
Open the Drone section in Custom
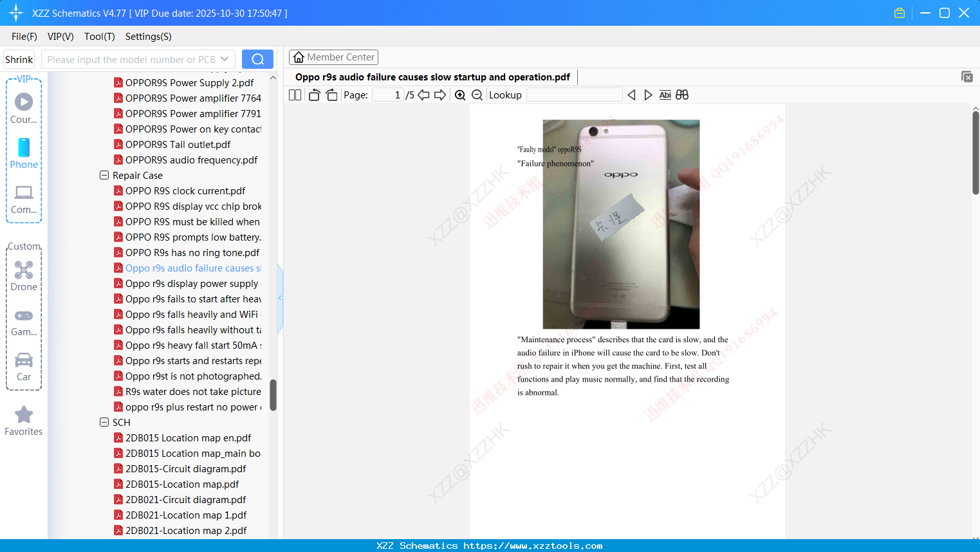pyautogui.click(x=23, y=275)
